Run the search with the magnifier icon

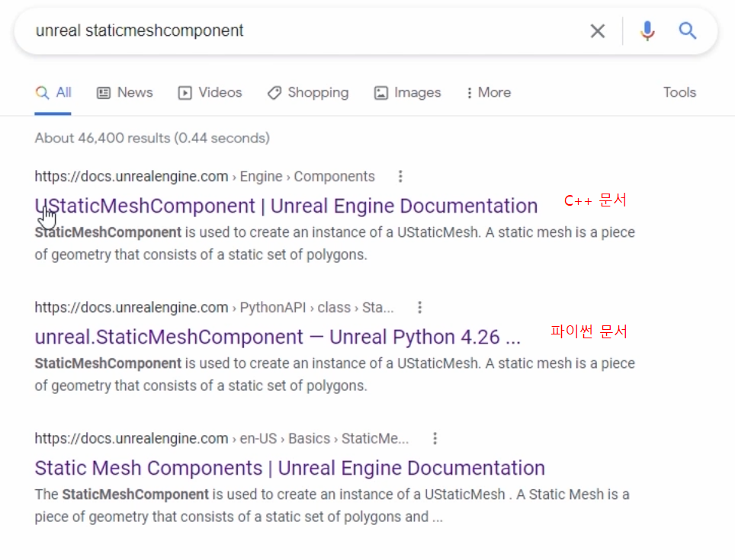(x=687, y=31)
